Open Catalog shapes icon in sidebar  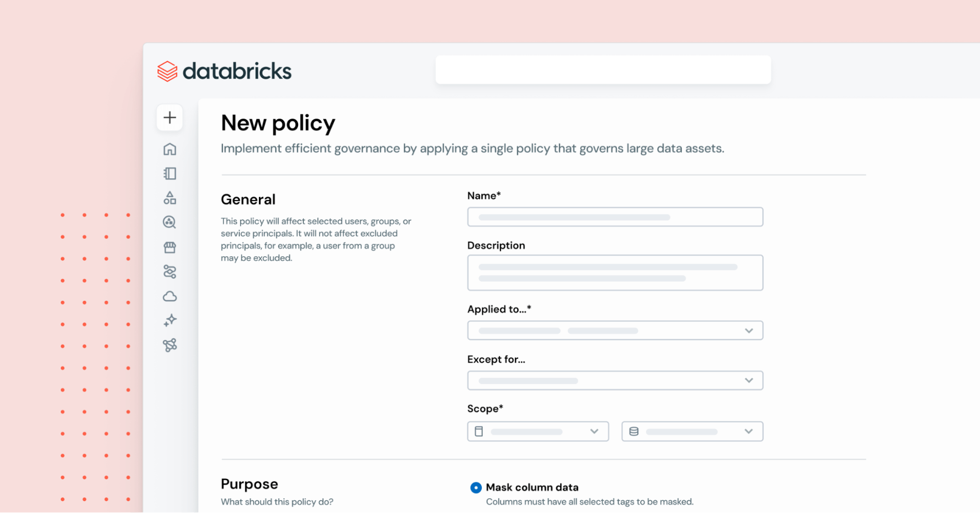[x=170, y=198]
